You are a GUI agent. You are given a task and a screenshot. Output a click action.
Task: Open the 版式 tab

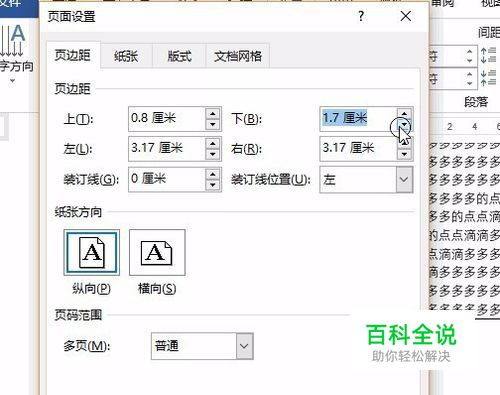179,56
